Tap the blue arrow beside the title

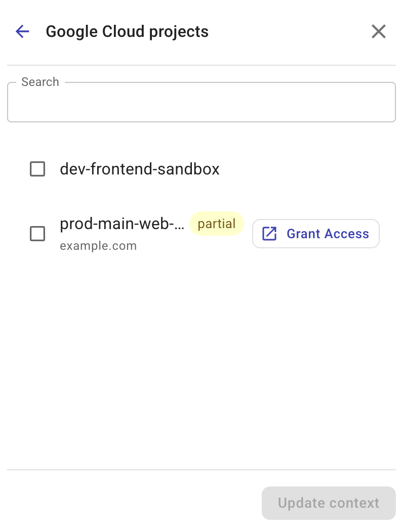coord(22,31)
